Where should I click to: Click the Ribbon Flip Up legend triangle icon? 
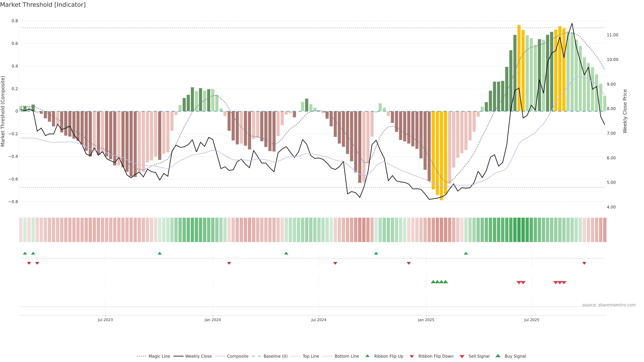point(367,356)
